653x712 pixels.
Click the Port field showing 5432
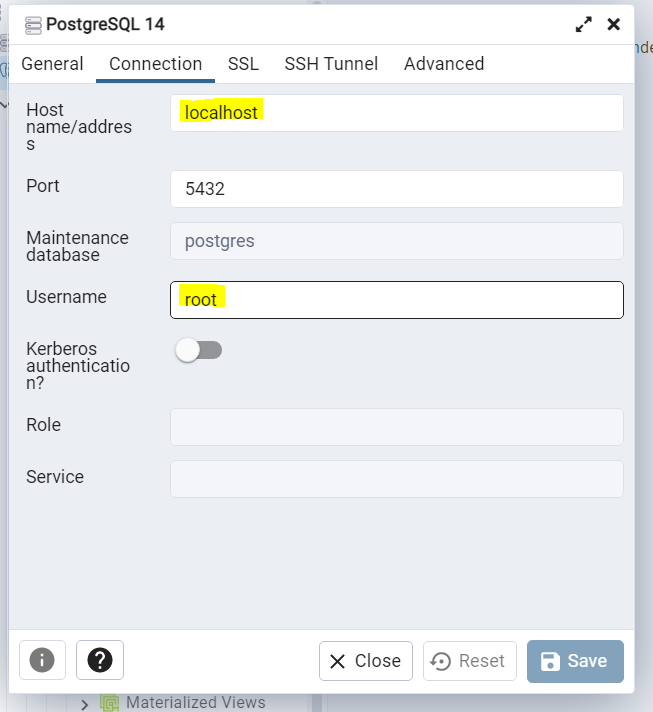click(396, 189)
